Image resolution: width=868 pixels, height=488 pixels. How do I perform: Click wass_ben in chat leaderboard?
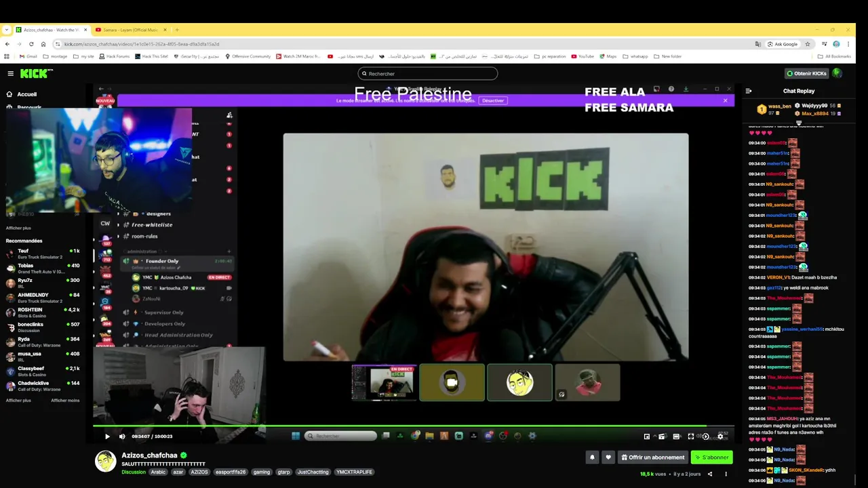click(780, 106)
